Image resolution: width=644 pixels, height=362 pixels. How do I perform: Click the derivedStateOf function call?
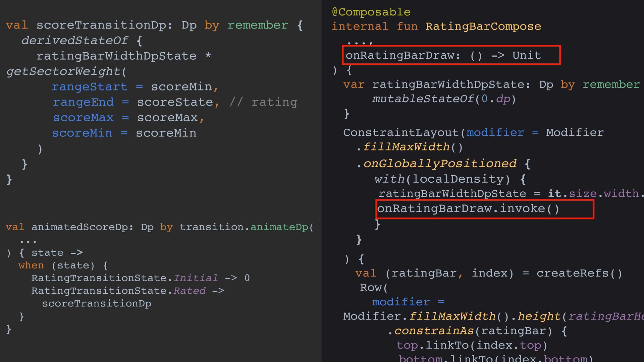(74, 41)
